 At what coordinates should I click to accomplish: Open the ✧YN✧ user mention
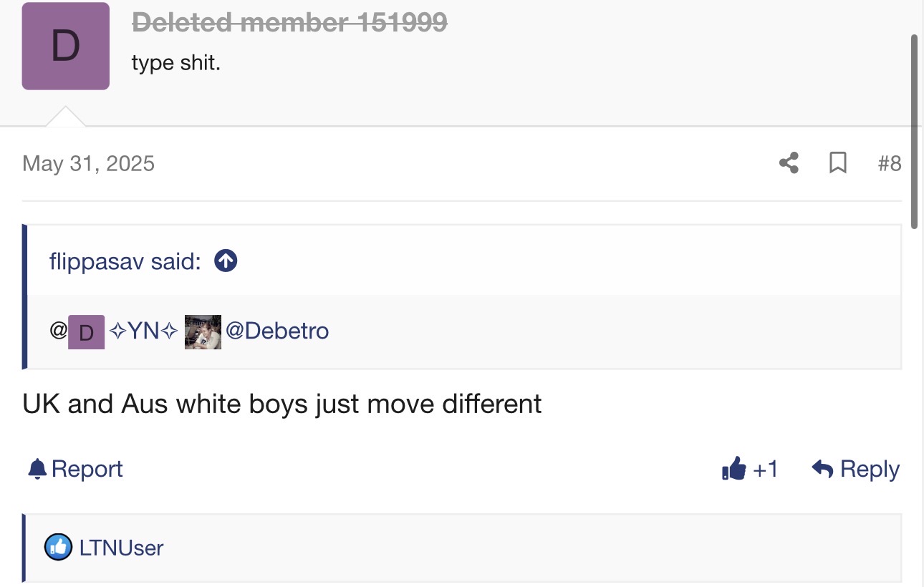click(143, 331)
